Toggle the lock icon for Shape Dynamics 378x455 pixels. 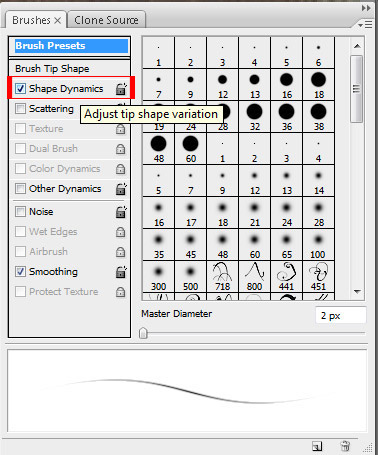(x=121, y=89)
